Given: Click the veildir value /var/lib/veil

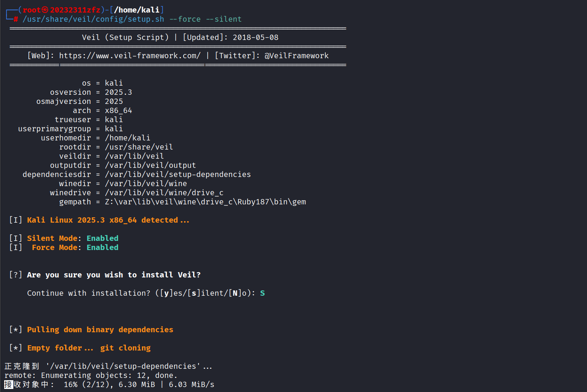Looking at the screenshot, I should pyautogui.click(x=134, y=156).
